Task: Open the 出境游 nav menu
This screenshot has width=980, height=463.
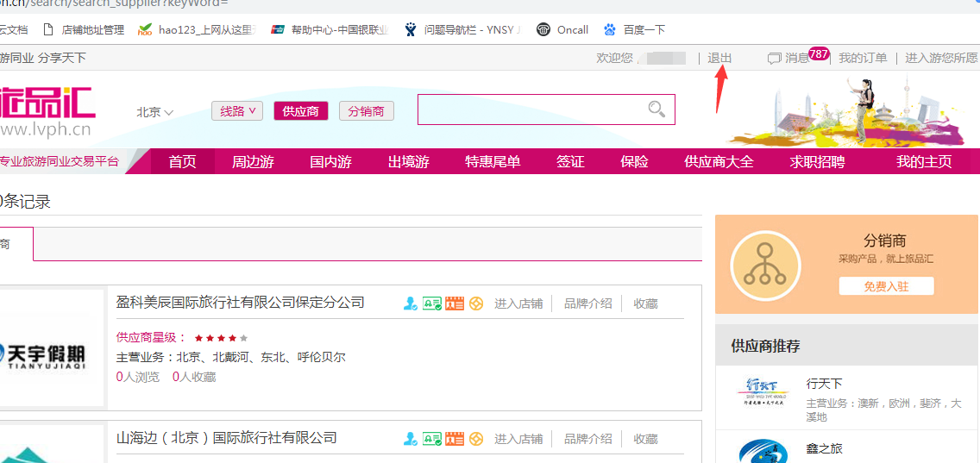Action: (409, 162)
